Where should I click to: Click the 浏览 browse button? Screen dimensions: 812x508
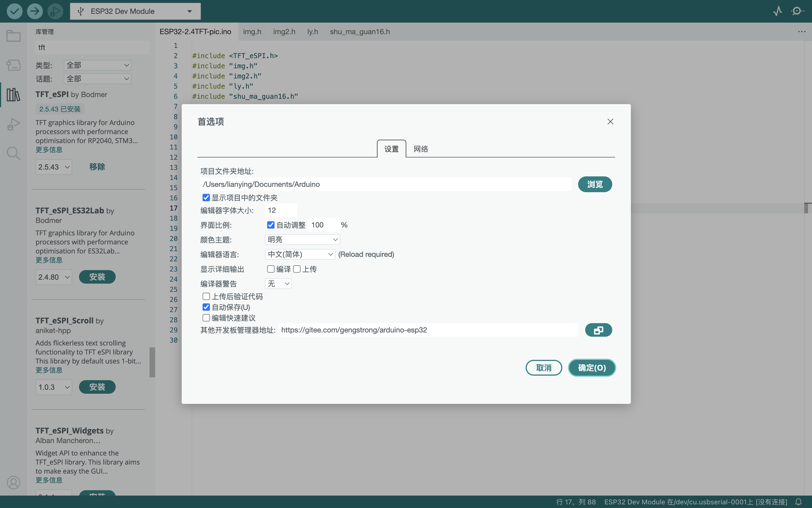click(595, 184)
